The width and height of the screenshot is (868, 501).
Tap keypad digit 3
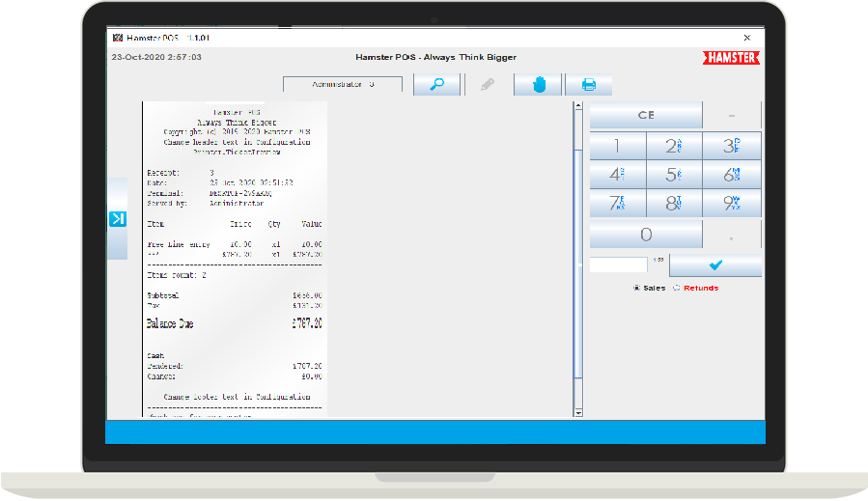(x=732, y=146)
